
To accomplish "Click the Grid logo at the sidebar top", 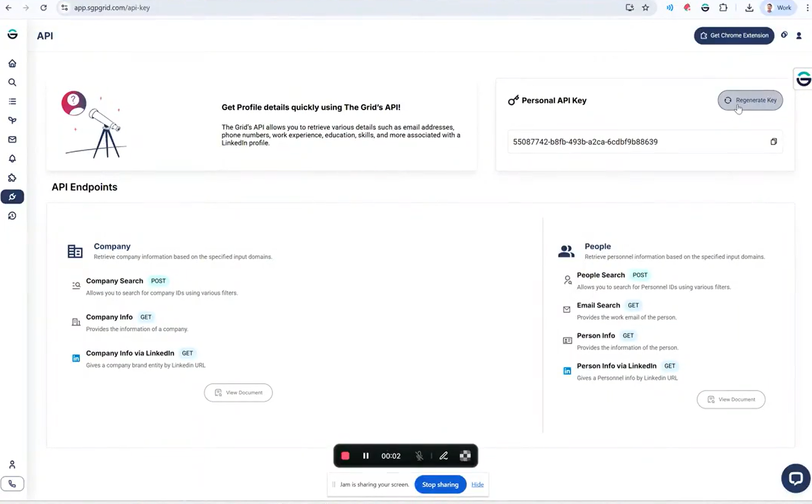I will pyautogui.click(x=13, y=34).
